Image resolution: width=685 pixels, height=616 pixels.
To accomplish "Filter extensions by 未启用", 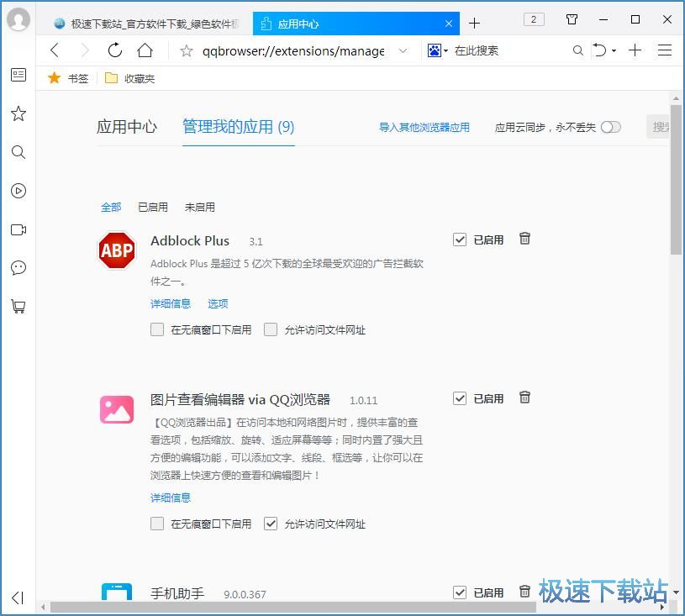I will click(200, 207).
